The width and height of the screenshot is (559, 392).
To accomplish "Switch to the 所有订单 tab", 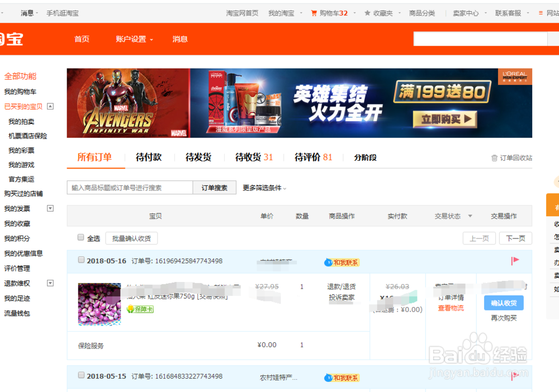I will pyautogui.click(x=94, y=157).
